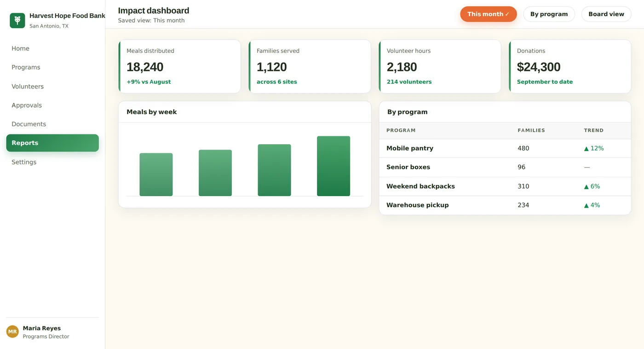This screenshot has width=644, height=349.
Task: Select the Weekend backpacks row
Action: click(x=505, y=186)
